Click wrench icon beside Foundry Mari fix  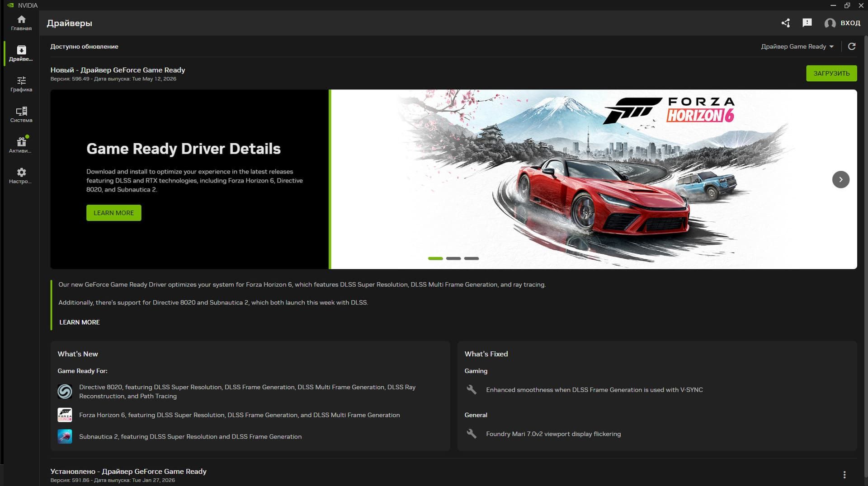click(472, 434)
